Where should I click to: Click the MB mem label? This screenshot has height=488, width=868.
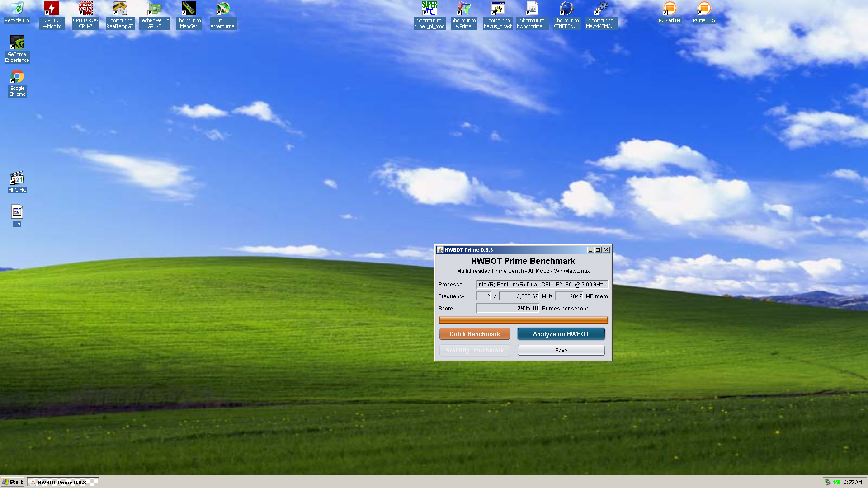pos(597,296)
